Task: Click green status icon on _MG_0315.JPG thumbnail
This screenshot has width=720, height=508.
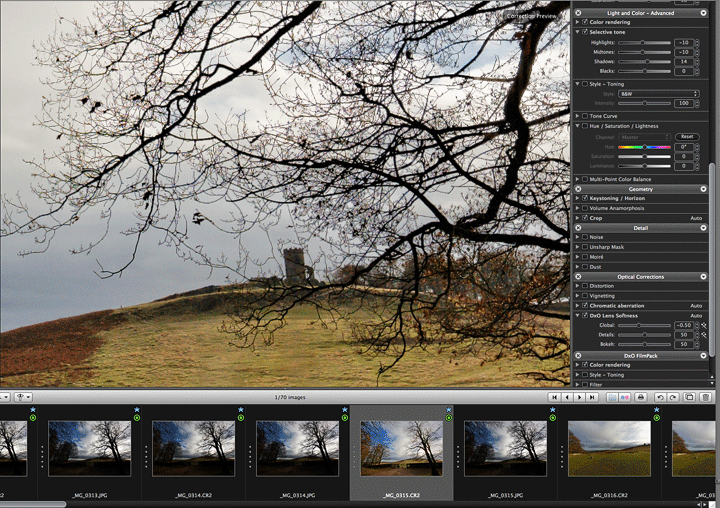Action: 552,418
